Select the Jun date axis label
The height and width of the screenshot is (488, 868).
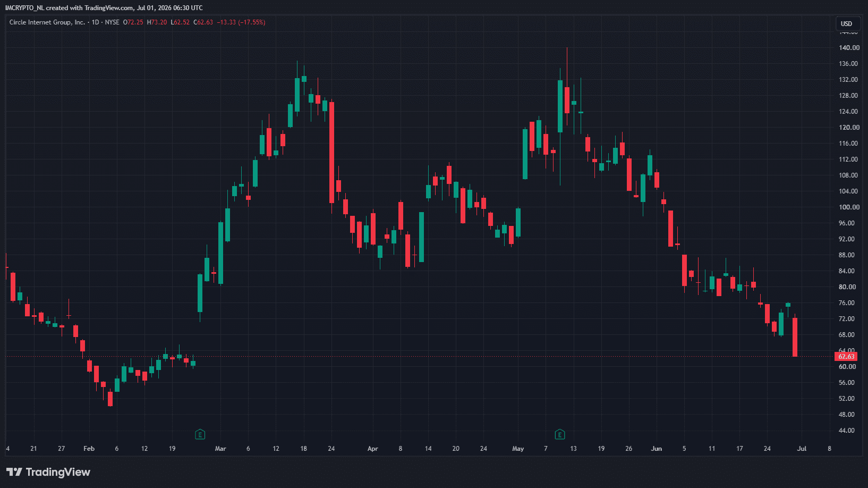657,449
